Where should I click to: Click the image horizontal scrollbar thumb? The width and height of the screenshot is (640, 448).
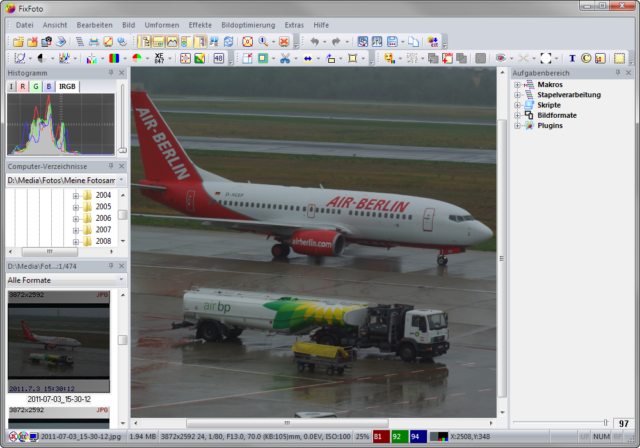coord(287,423)
